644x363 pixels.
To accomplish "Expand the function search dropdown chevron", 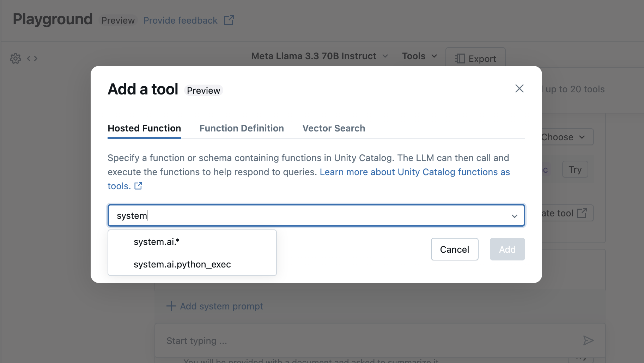I will click(515, 216).
